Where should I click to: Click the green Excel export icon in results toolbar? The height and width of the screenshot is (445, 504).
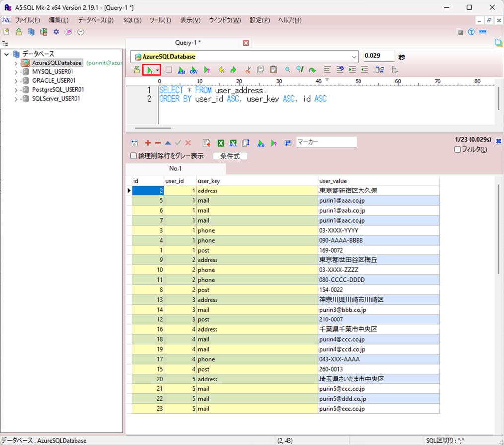coord(221,143)
